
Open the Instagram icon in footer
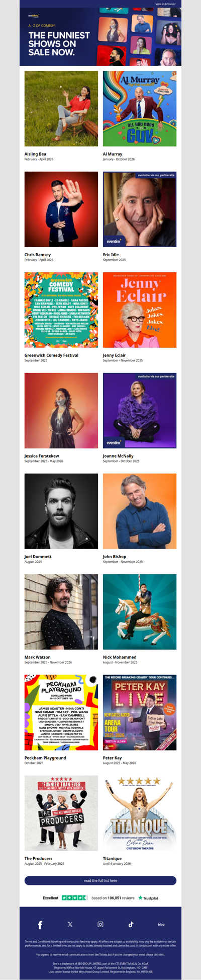(x=100, y=924)
